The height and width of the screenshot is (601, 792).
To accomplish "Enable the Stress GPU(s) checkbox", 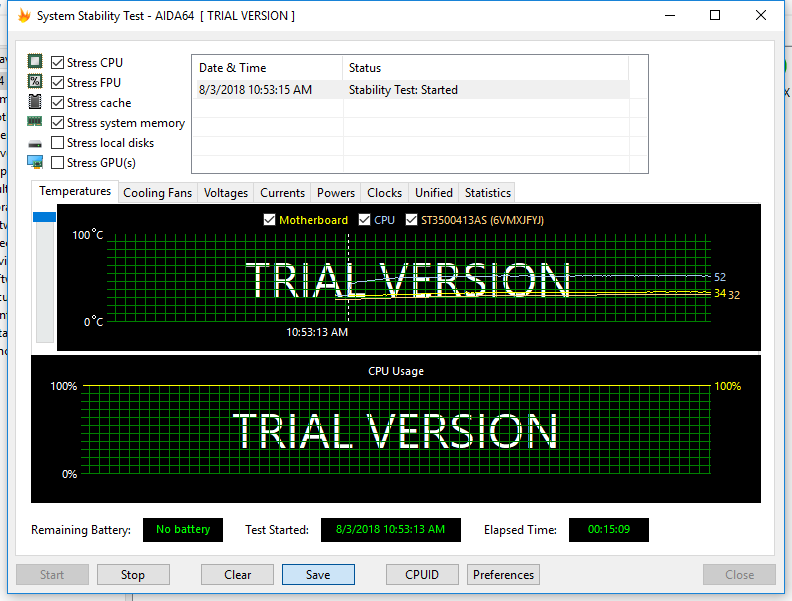I will [58, 163].
